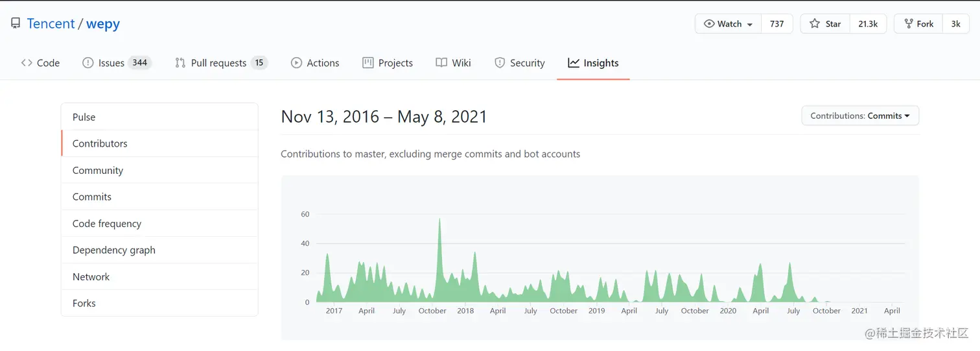This screenshot has width=980, height=351.
Task: Click the 2021 axis label
Action: (859, 311)
